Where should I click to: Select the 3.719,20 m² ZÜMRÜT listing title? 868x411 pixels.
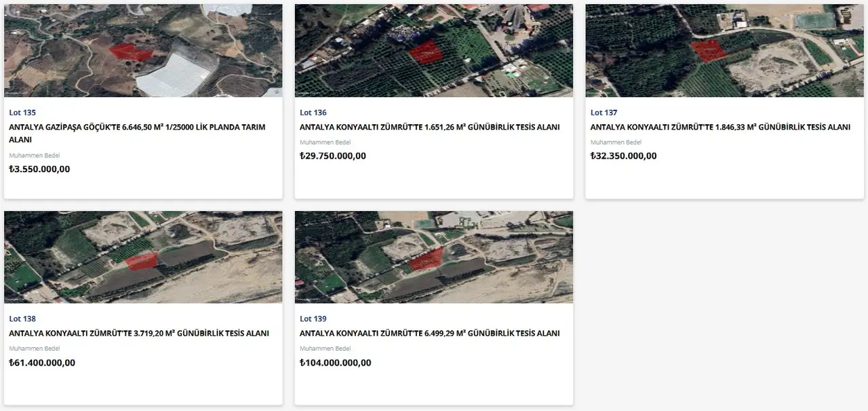click(139, 333)
